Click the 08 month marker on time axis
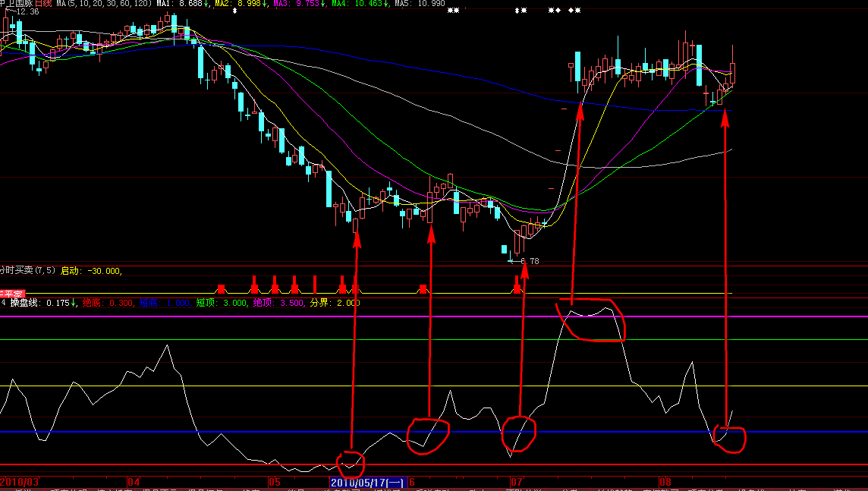Viewport: 868px width, 491px height. point(665,482)
